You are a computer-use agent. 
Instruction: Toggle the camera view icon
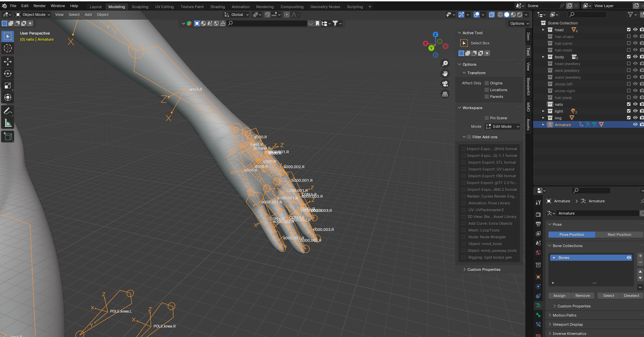pyautogui.click(x=445, y=84)
